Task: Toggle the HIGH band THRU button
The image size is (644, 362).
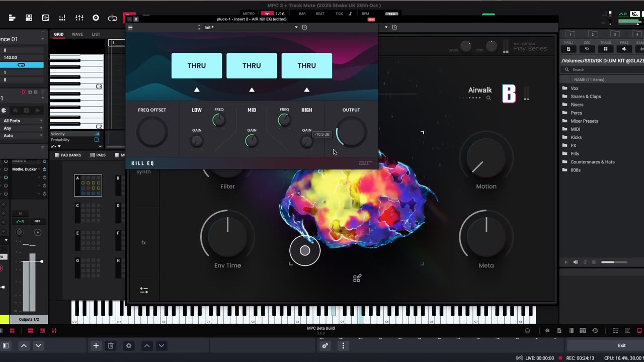Action: click(307, 66)
